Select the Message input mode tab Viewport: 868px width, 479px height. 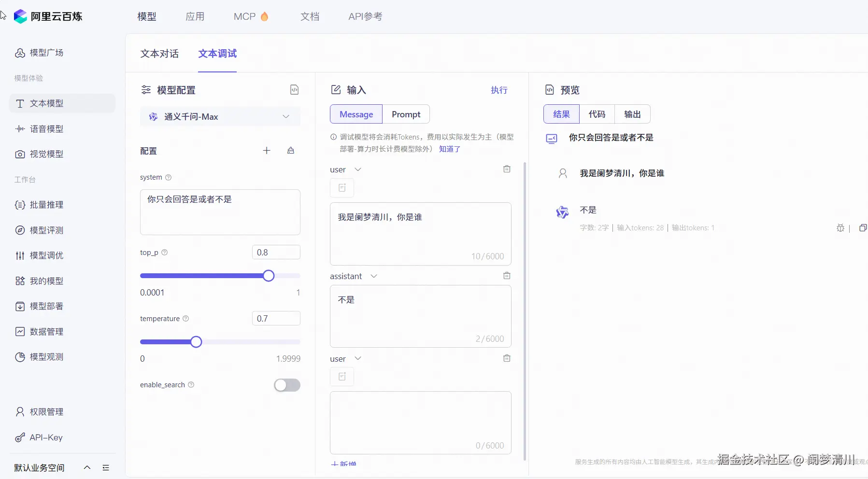point(356,114)
